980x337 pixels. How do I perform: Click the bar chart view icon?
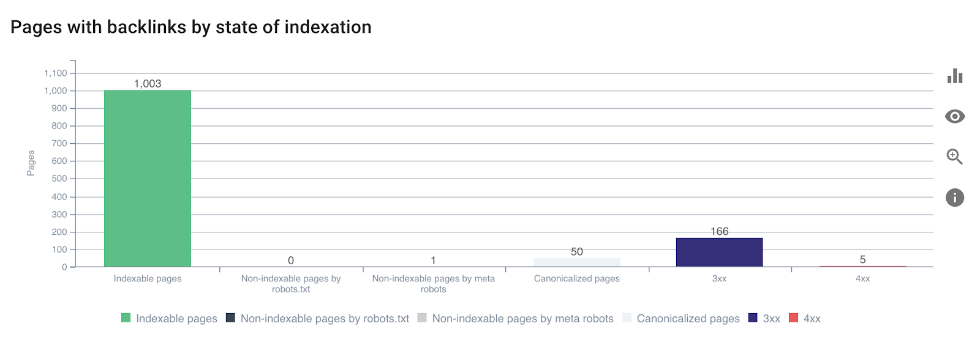[x=954, y=76]
